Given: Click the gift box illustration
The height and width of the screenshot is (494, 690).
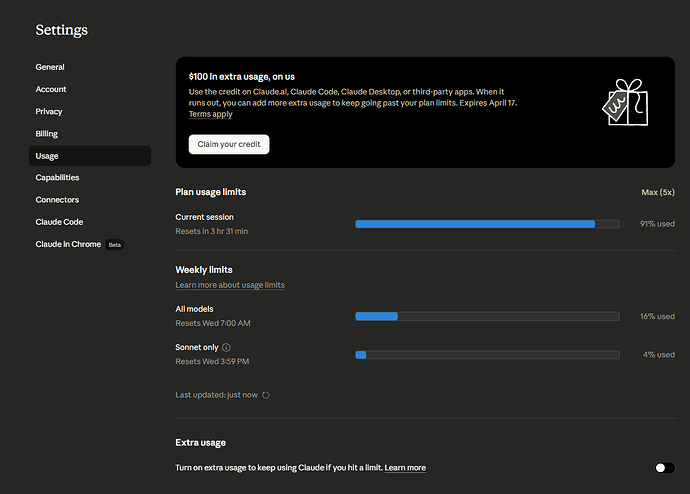Looking at the screenshot, I should [625, 102].
